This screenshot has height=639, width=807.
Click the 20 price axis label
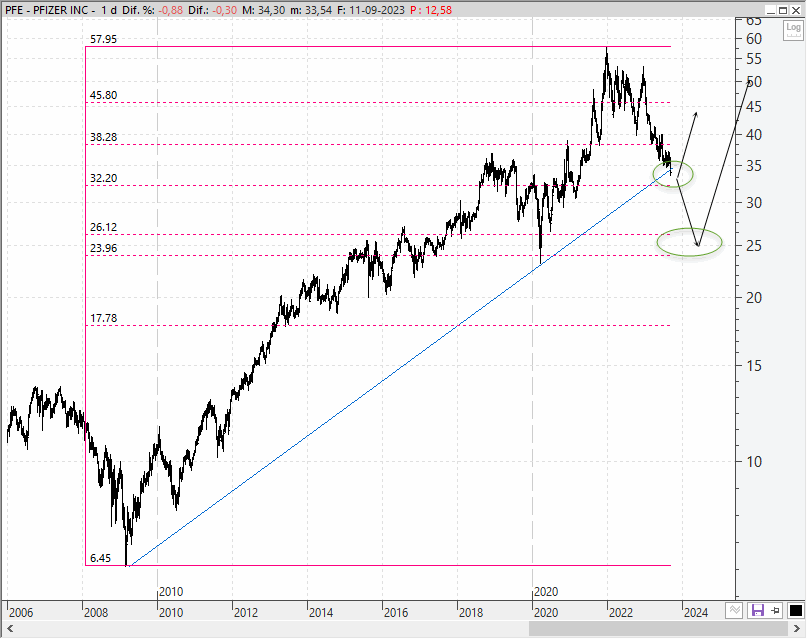coord(754,298)
